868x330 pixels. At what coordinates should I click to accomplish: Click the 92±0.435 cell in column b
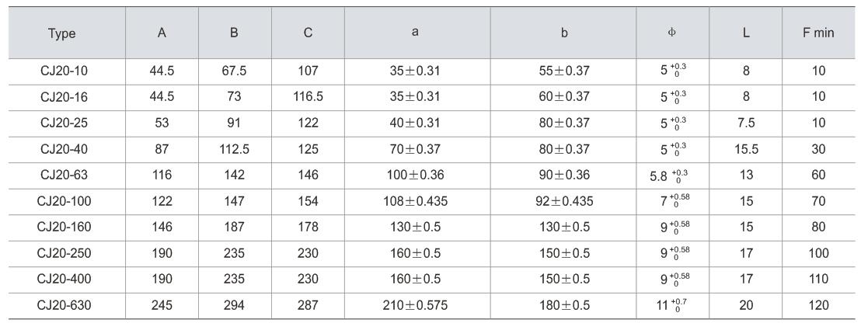[x=564, y=201]
